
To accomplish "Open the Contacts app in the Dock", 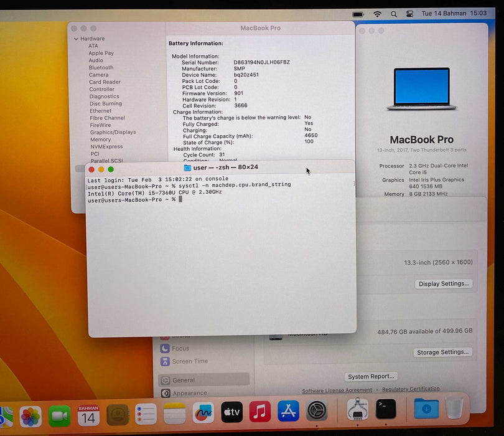I will point(118,414).
